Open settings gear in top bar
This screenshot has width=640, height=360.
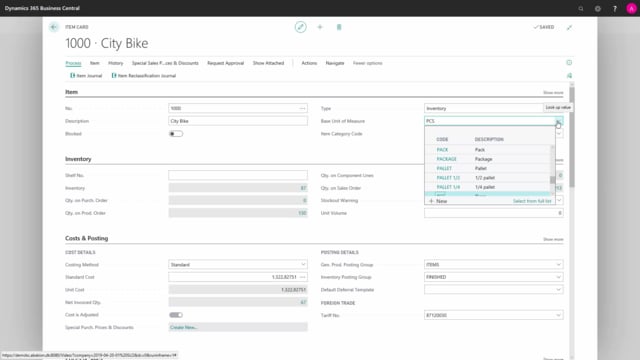click(598, 8)
